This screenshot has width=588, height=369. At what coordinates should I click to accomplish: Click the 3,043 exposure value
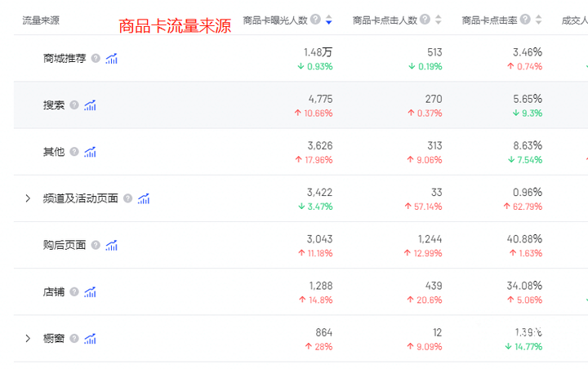pyautogui.click(x=319, y=239)
